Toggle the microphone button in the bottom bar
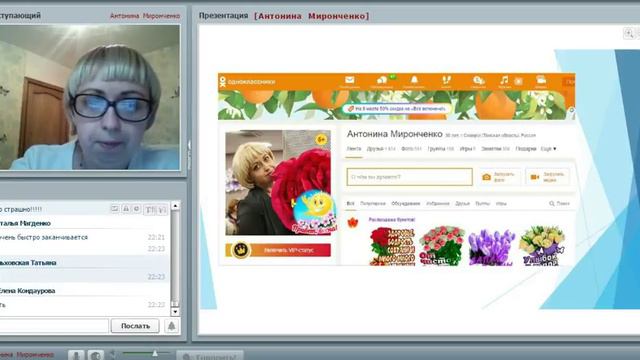 click(x=76, y=355)
